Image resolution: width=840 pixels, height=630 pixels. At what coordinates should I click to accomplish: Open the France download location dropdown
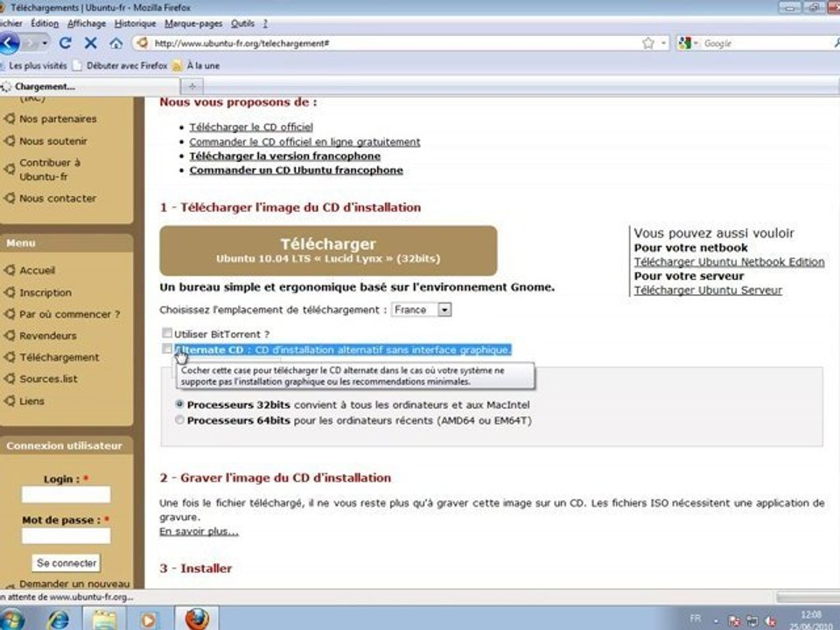coord(421,310)
